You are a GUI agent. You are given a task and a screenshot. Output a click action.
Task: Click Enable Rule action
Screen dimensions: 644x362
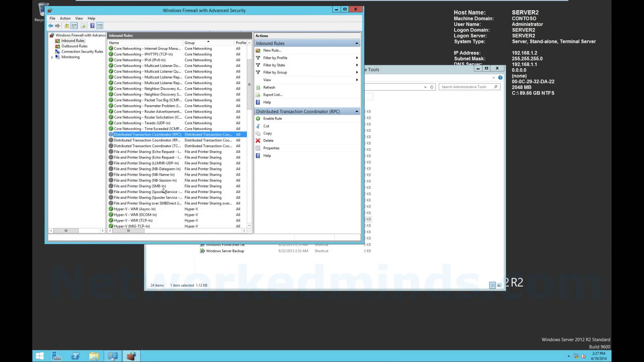click(272, 119)
